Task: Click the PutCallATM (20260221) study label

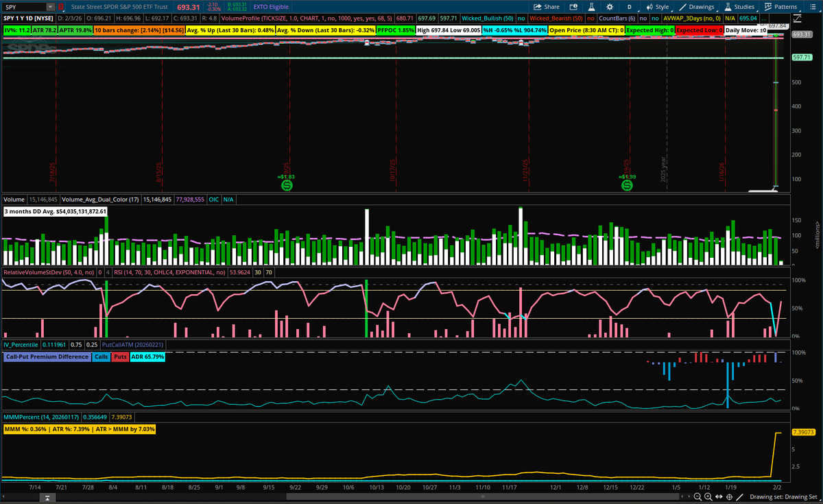Action: coord(134,345)
